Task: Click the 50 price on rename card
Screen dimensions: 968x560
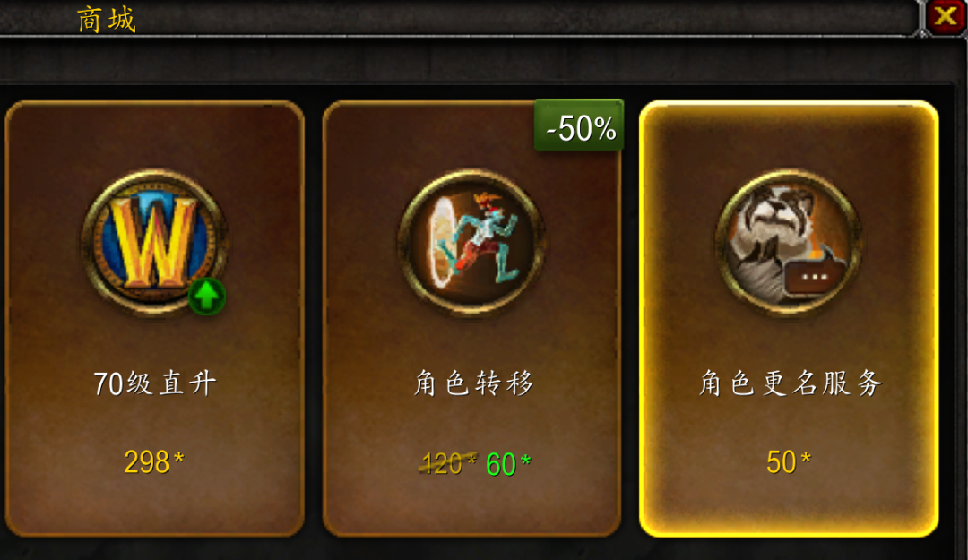Action: pos(789,461)
